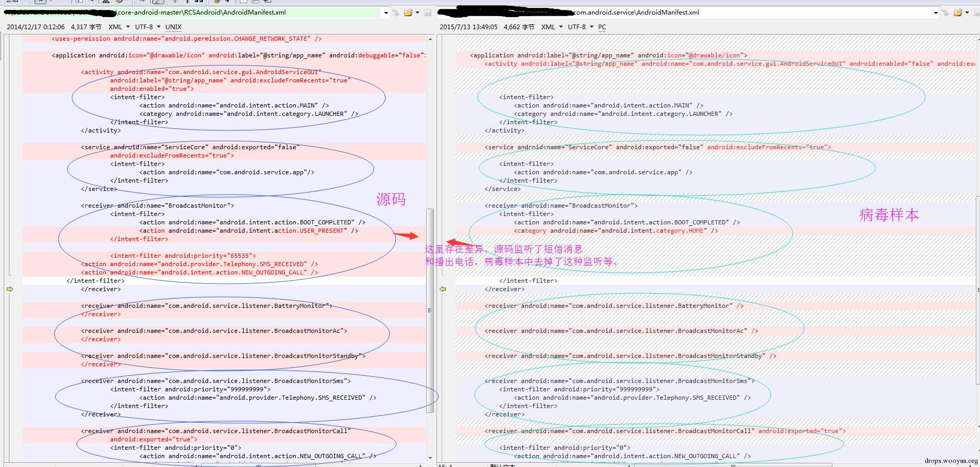
Task: Click the right pane parent-folder arrow icon
Action: coord(946,13)
